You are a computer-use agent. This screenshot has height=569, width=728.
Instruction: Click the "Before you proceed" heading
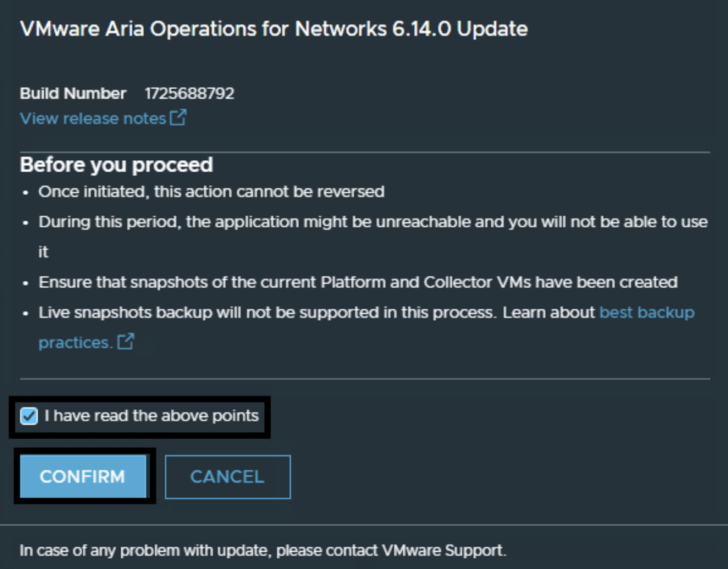pos(116,165)
